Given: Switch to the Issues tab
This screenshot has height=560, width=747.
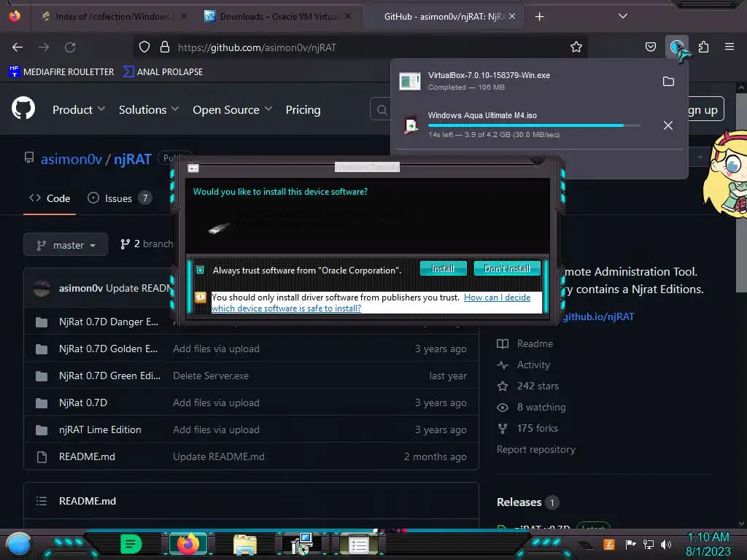Looking at the screenshot, I should [119, 198].
